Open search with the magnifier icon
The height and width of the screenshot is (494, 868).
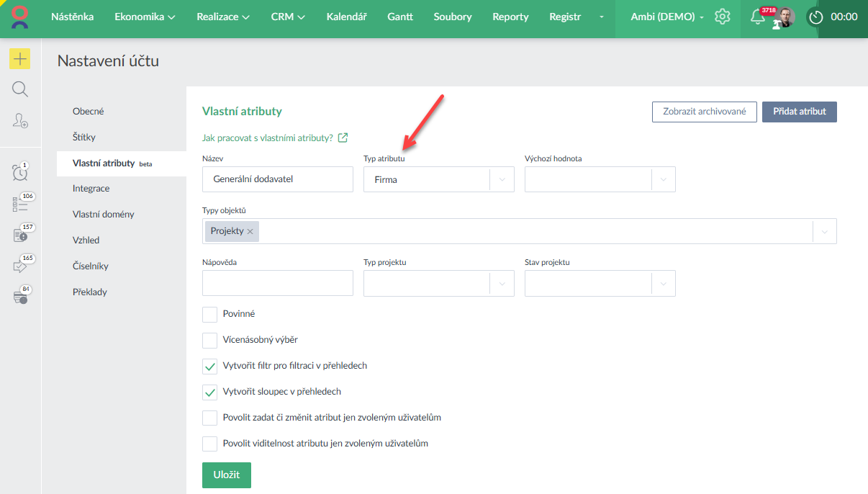click(20, 89)
